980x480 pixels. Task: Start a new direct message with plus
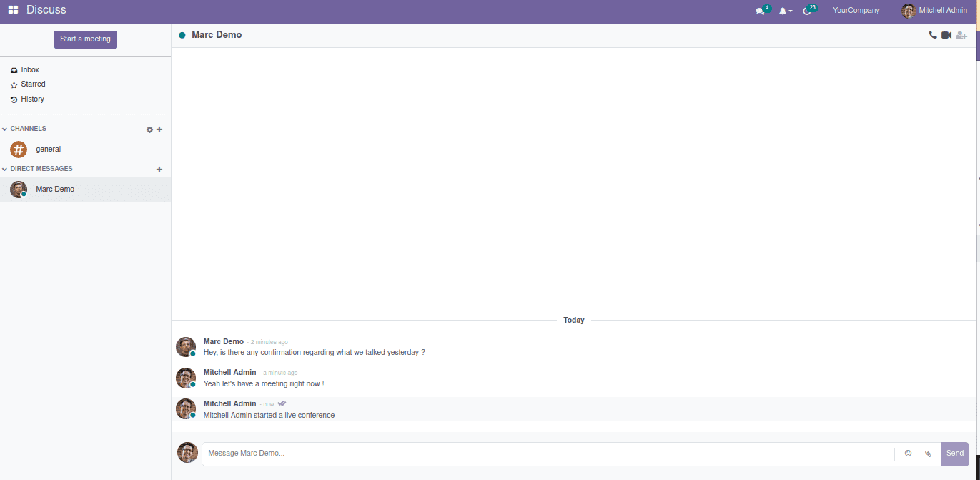pyautogui.click(x=159, y=170)
